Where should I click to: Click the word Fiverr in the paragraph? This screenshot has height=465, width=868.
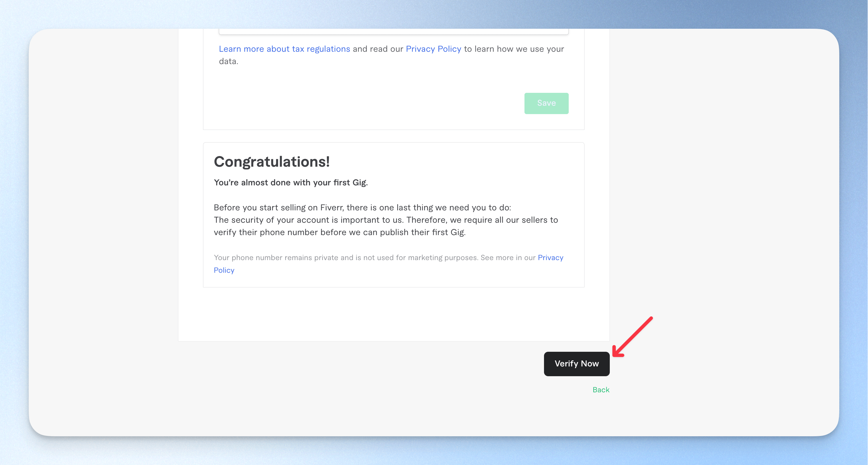(331, 208)
